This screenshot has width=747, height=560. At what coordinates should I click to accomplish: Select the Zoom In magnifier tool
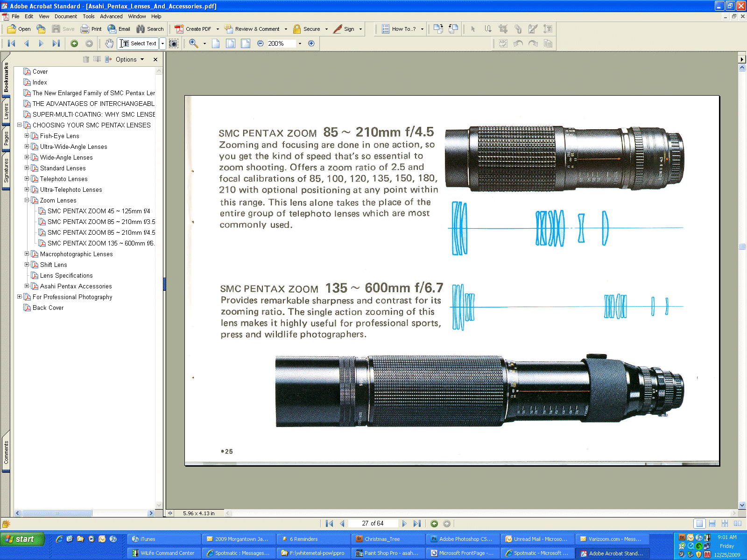tap(194, 43)
